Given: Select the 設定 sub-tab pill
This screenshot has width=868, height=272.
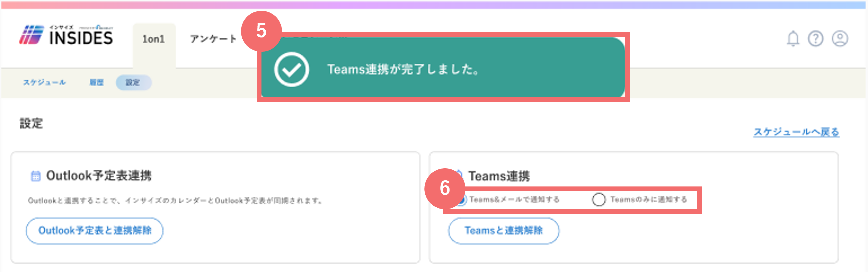Looking at the screenshot, I should (134, 83).
